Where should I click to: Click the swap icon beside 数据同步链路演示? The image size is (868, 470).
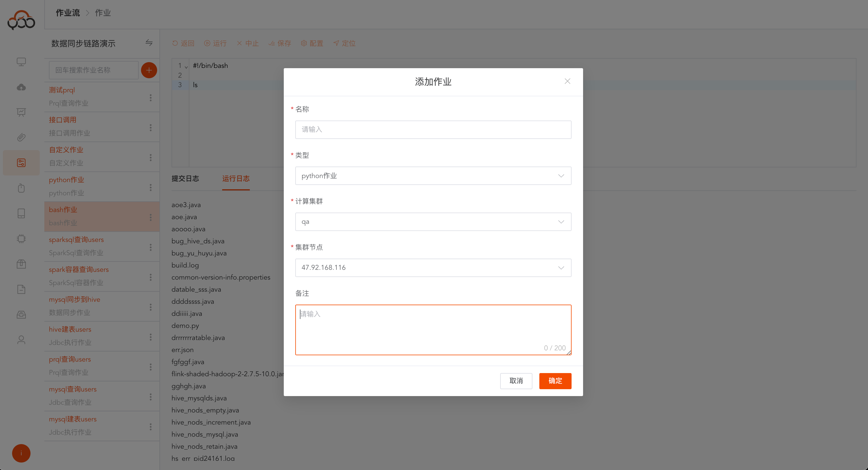pos(149,43)
